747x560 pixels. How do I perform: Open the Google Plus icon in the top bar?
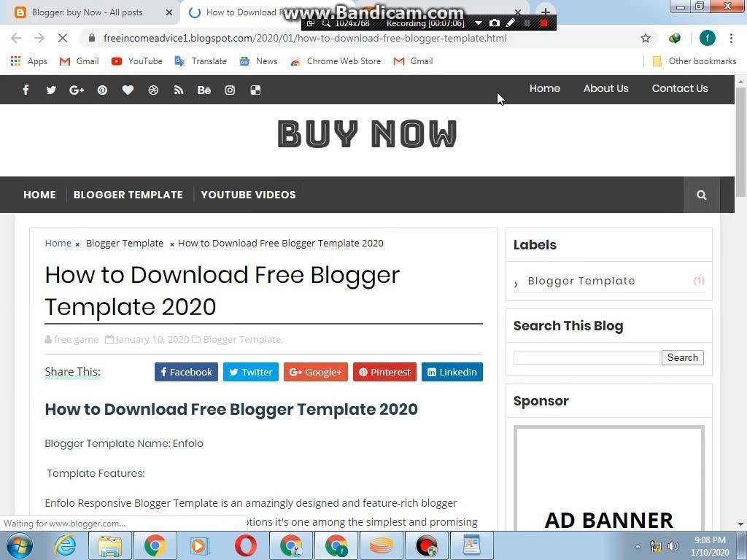[x=77, y=90]
